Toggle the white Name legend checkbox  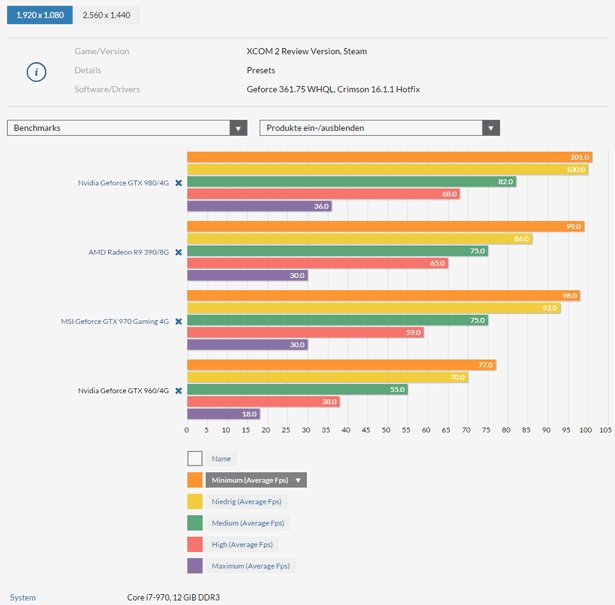195,458
